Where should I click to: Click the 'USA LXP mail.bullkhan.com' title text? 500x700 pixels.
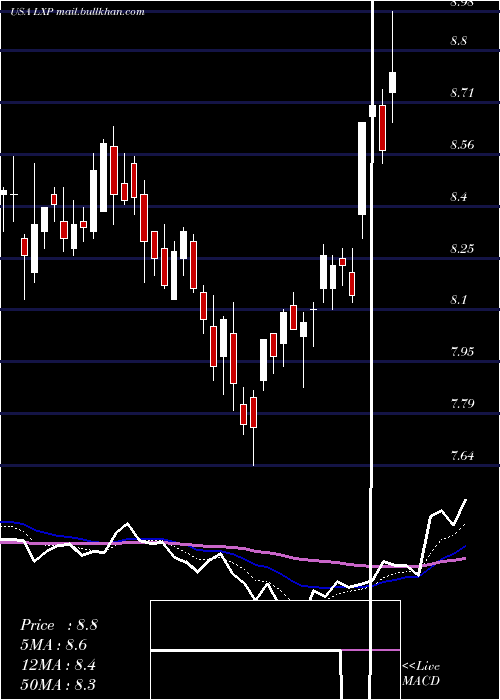77,12
